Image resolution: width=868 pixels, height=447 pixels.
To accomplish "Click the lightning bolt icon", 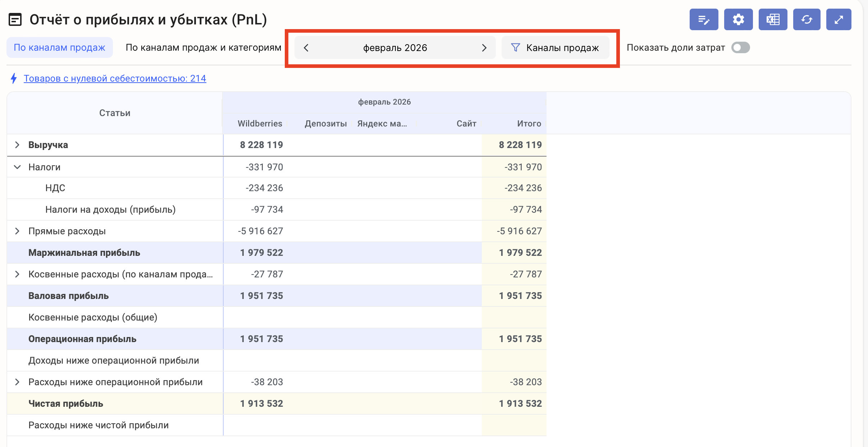I will [x=14, y=78].
